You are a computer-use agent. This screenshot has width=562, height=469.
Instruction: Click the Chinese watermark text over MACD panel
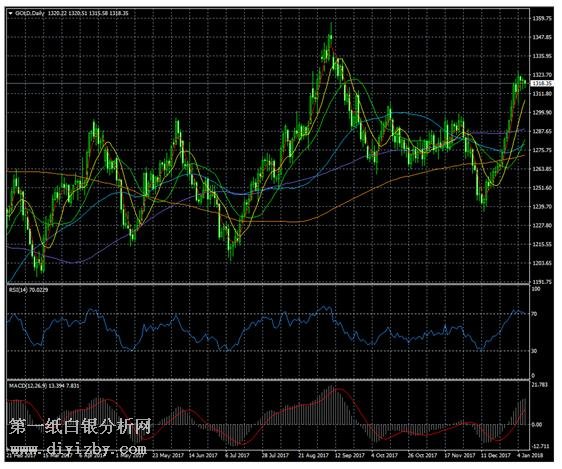click(x=80, y=427)
